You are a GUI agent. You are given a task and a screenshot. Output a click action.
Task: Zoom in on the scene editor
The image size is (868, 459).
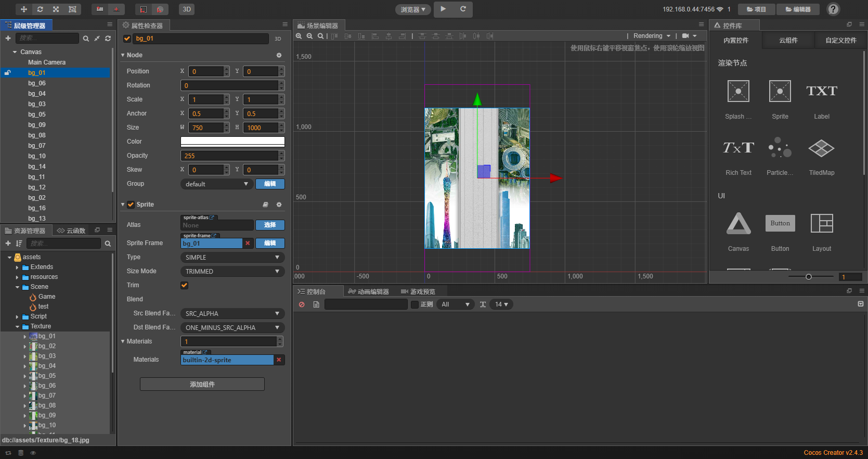click(x=299, y=36)
